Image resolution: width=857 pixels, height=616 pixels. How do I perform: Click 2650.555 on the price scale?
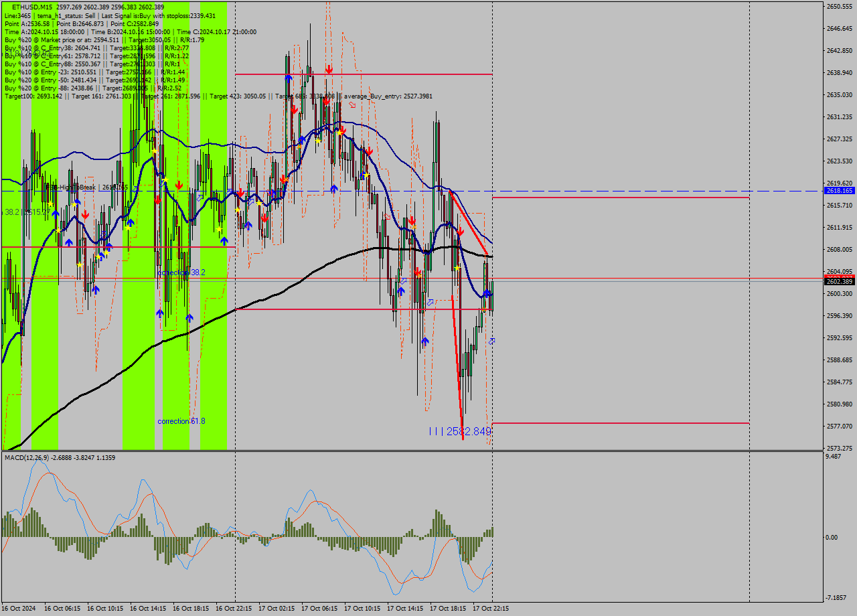click(839, 6)
